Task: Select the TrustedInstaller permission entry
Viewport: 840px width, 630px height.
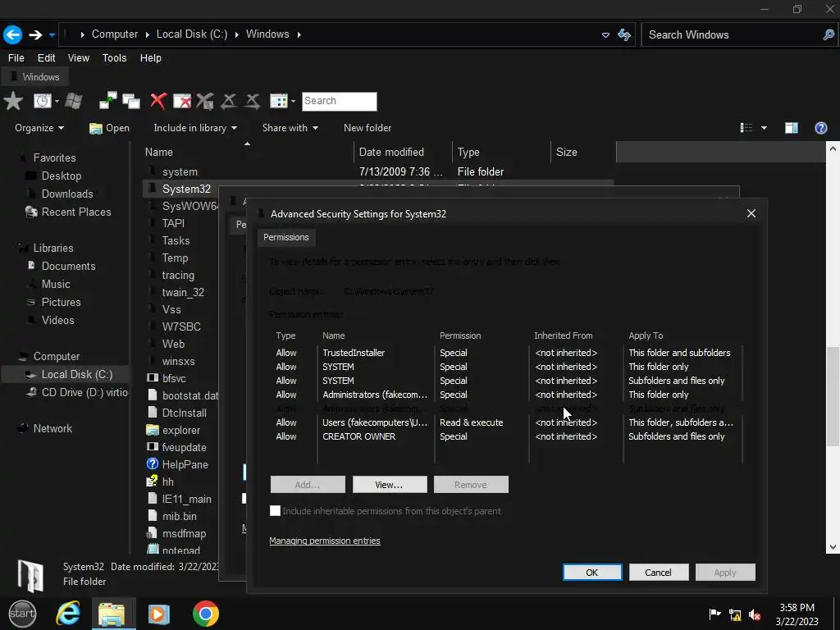Action: click(x=506, y=353)
